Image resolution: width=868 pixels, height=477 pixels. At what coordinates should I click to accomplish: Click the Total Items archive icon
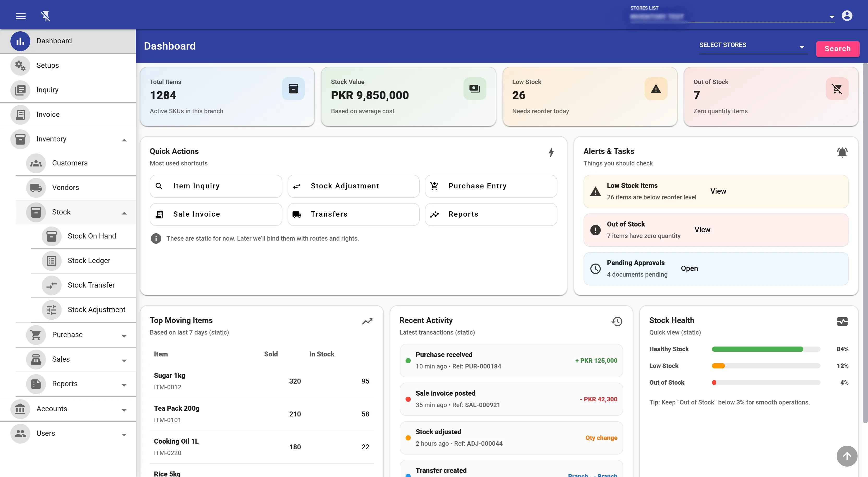[x=293, y=89]
